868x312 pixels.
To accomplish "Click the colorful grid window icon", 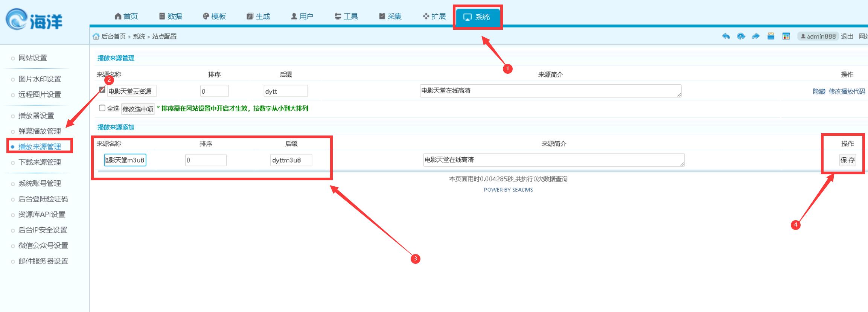I will [786, 36].
